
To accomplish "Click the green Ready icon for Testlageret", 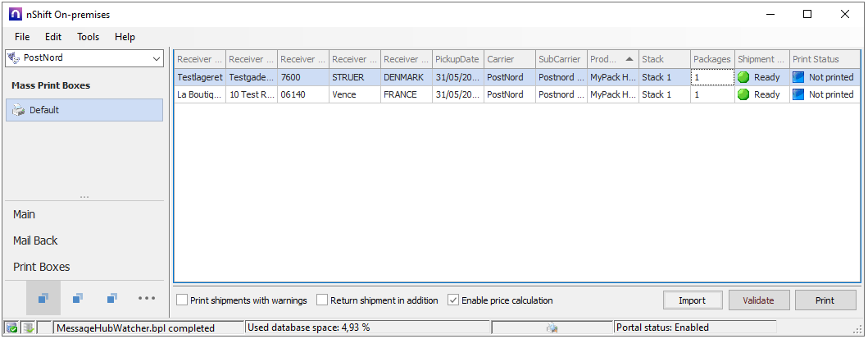I will [744, 77].
